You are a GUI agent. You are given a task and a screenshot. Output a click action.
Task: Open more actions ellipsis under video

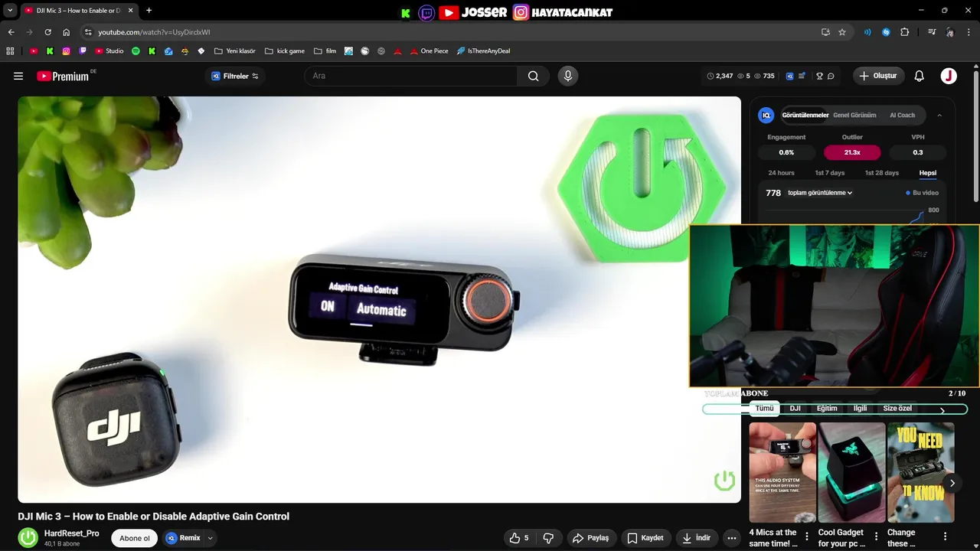click(732, 538)
